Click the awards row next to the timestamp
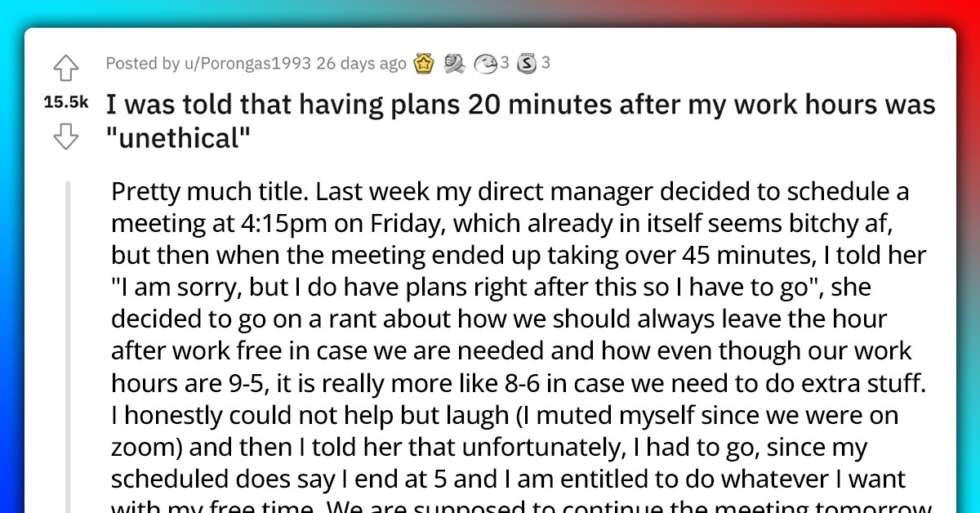Screen dimensions: 980x513 tap(482, 63)
